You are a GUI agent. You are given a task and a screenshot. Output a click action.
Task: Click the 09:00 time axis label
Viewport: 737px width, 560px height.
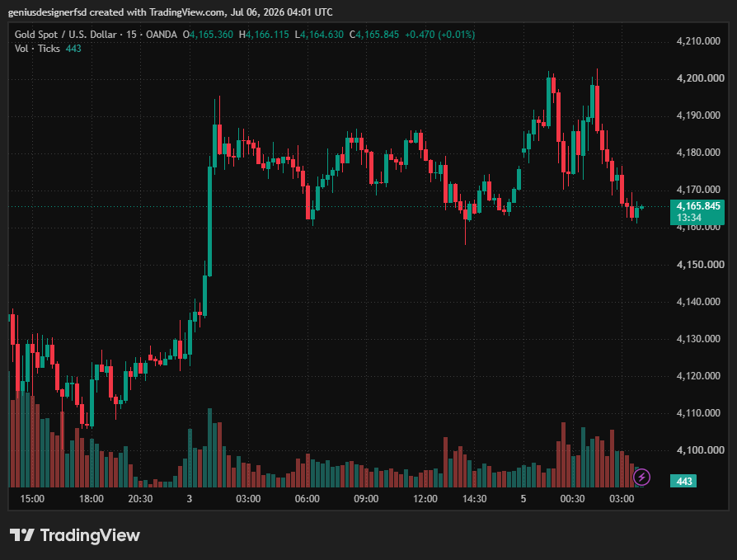click(x=366, y=498)
